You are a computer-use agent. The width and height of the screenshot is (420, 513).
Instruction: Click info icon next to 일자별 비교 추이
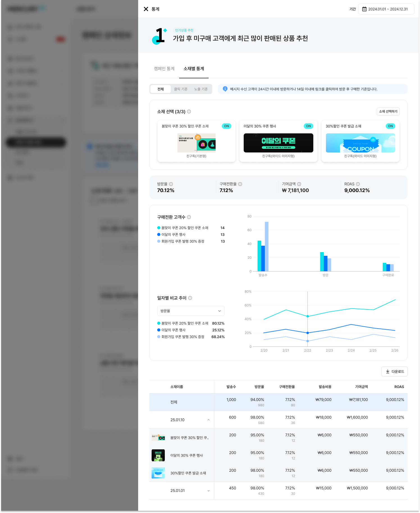(190, 298)
